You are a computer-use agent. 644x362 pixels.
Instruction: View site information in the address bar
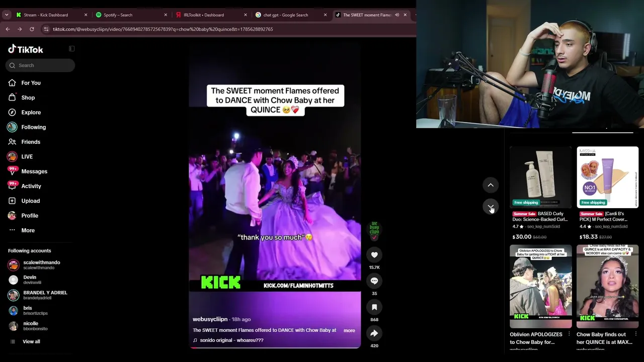tap(46, 29)
